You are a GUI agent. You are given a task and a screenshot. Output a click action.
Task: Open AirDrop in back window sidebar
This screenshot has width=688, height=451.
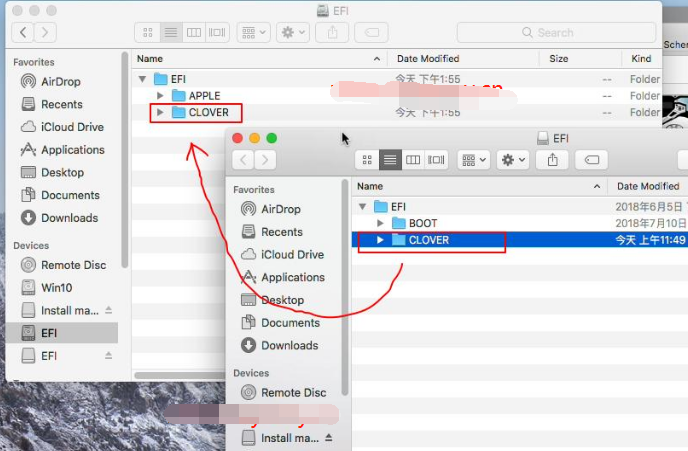60,81
